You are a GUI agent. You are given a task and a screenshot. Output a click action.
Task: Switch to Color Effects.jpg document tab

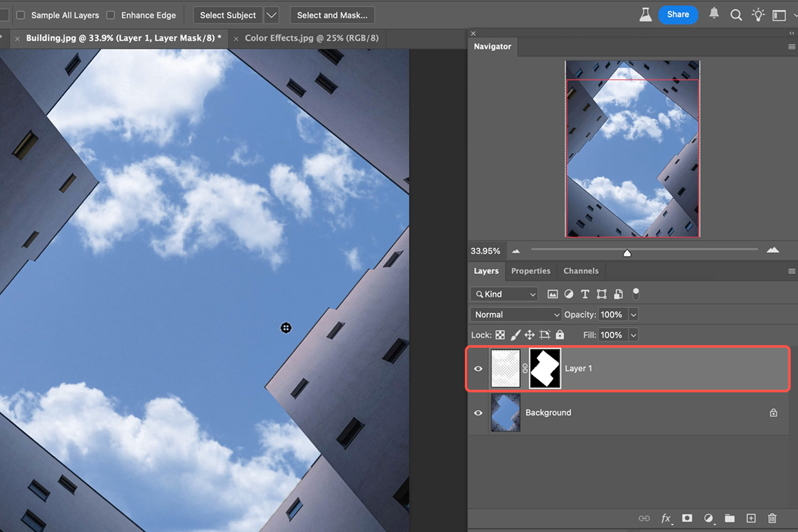(311, 38)
